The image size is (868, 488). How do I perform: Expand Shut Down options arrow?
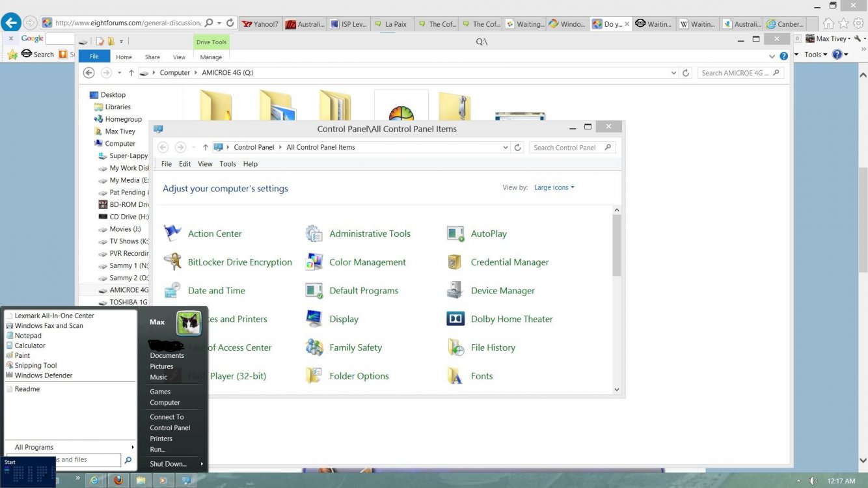point(202,464)
